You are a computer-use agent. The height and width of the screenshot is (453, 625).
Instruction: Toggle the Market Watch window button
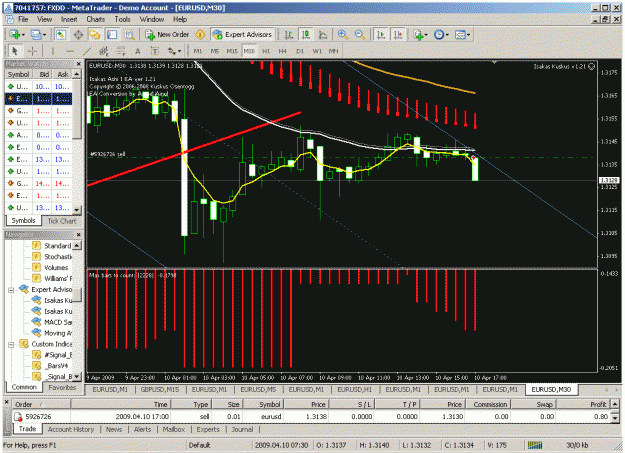61,35
